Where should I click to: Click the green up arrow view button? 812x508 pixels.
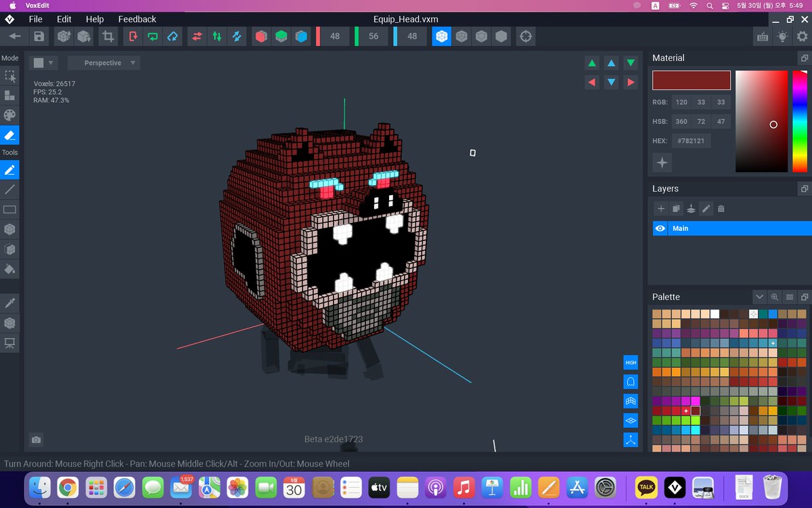(592, 63)
